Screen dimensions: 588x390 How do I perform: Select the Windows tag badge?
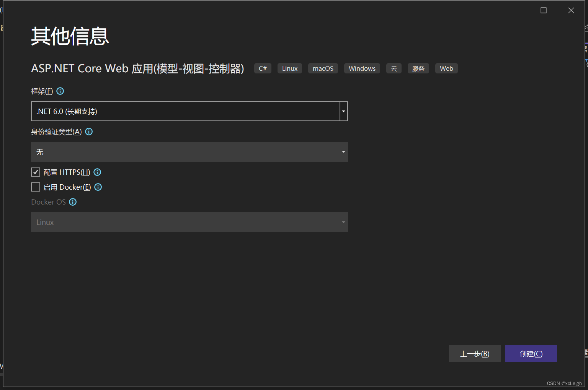362,68
